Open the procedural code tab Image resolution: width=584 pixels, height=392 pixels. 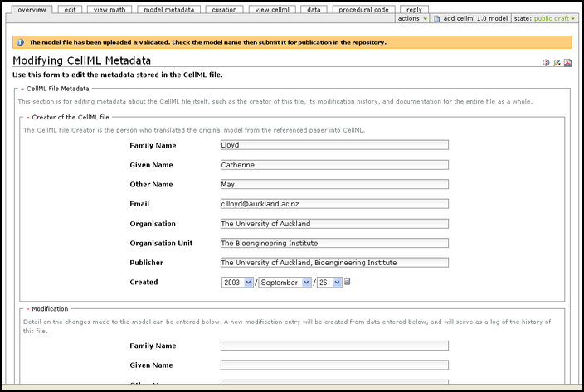pos(364,10)
